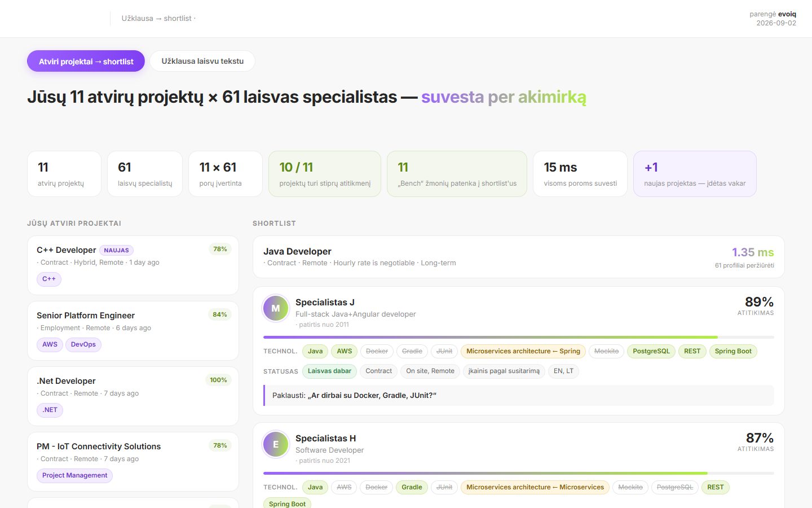
Task: Click the "evoiq" author name
Action: point(787,14)
